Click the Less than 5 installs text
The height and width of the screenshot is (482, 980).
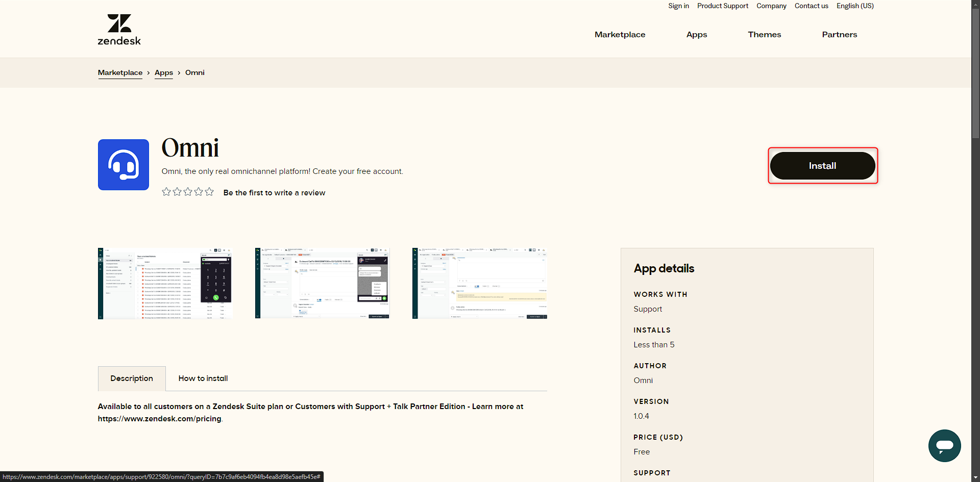tap(654, 345)
